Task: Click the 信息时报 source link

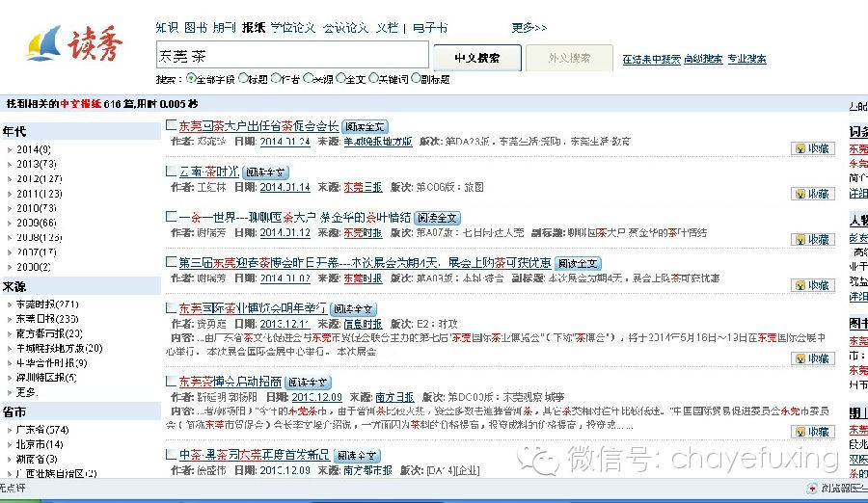Action: pyautogui.click(x=364, y=325)
